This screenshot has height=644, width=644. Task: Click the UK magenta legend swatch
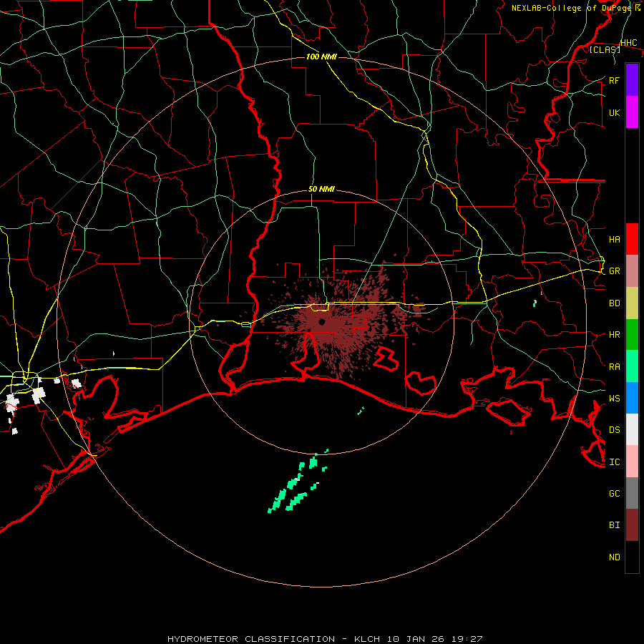632,112
